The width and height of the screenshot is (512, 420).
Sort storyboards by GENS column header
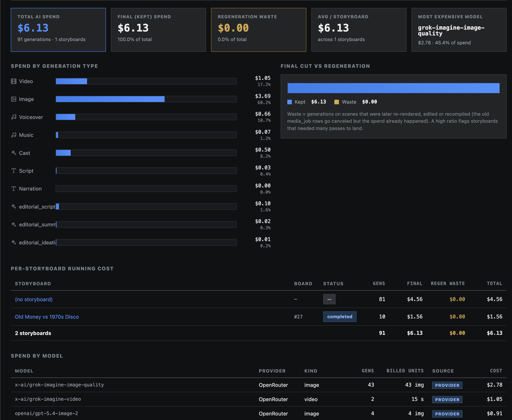(x=379, y=284)
